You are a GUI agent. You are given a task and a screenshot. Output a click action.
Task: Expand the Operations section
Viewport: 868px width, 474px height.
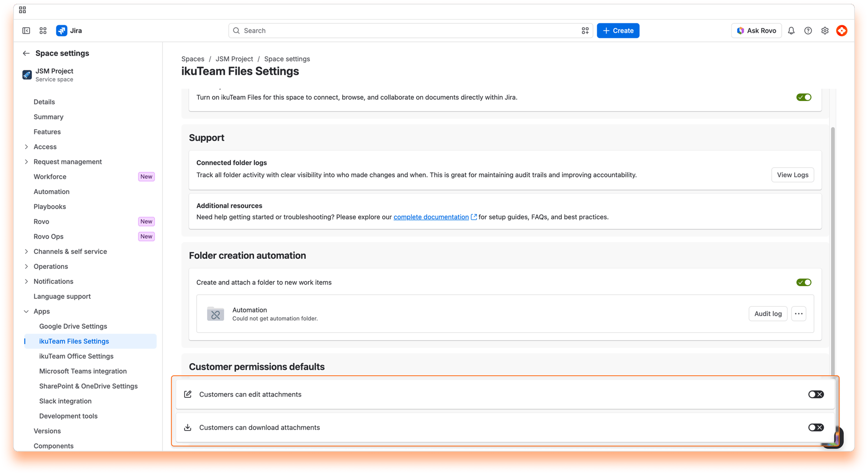click(x=26, y=266)
